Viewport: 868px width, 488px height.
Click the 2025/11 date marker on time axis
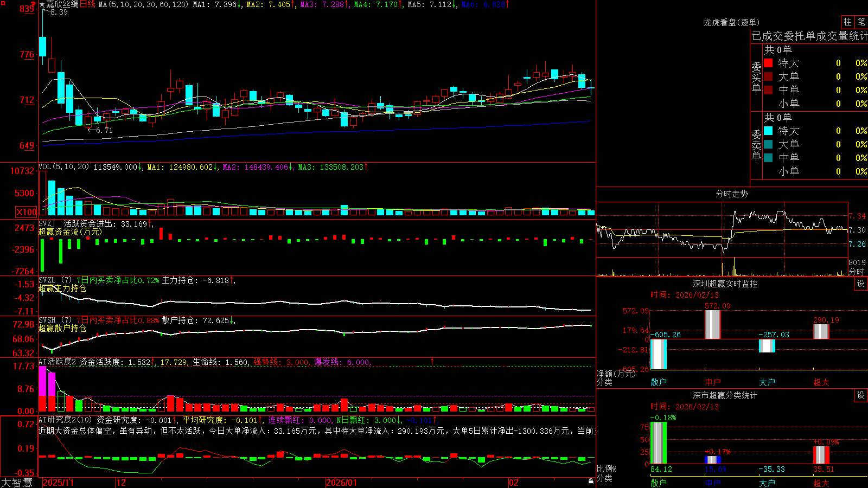pos(58,483)
